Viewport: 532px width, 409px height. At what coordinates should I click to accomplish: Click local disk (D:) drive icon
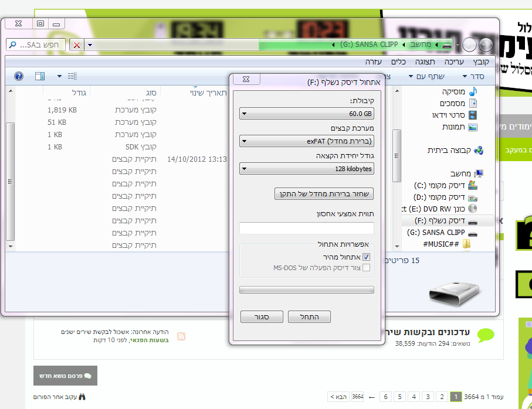(x=473, y=197)
